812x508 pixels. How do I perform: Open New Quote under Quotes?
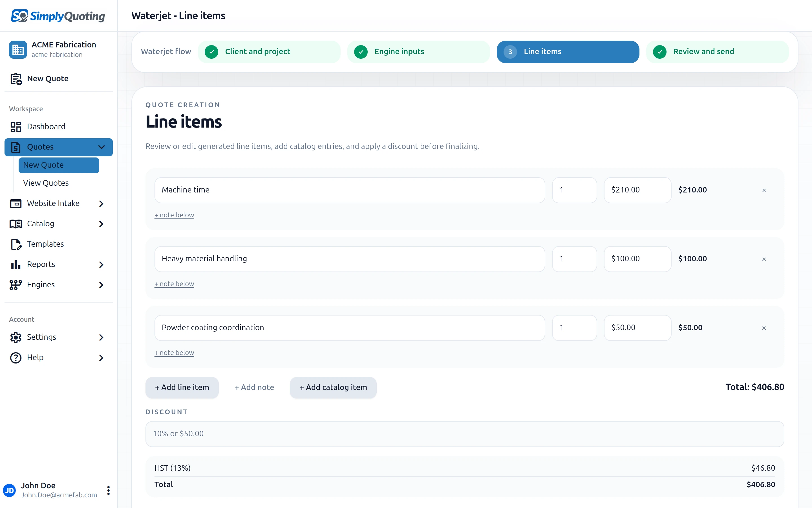pos(59,165)
